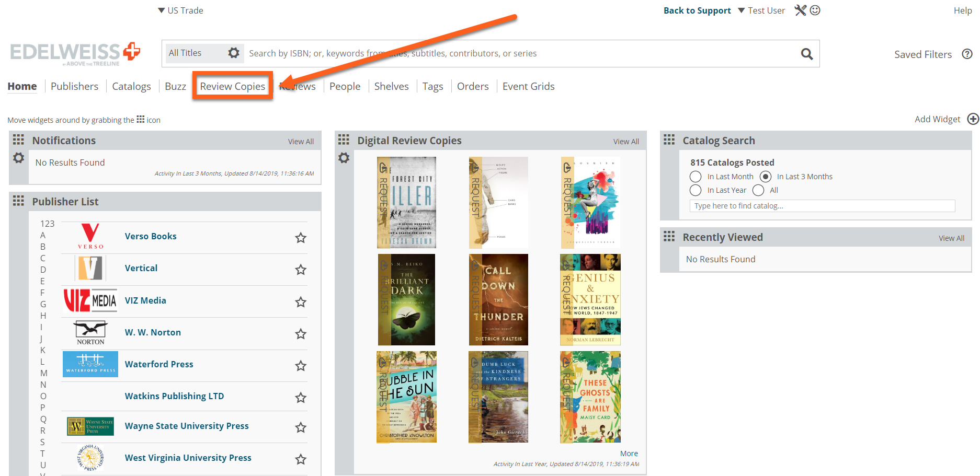Click the catalog finder text field

(822, 206)
